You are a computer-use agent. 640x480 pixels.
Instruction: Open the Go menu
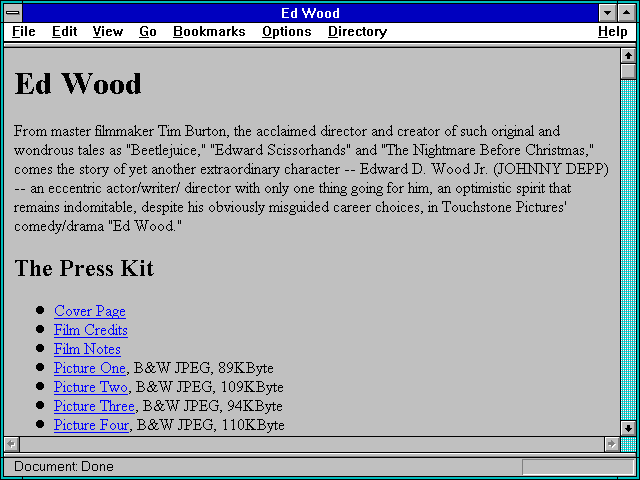click(x=148, y=31)
